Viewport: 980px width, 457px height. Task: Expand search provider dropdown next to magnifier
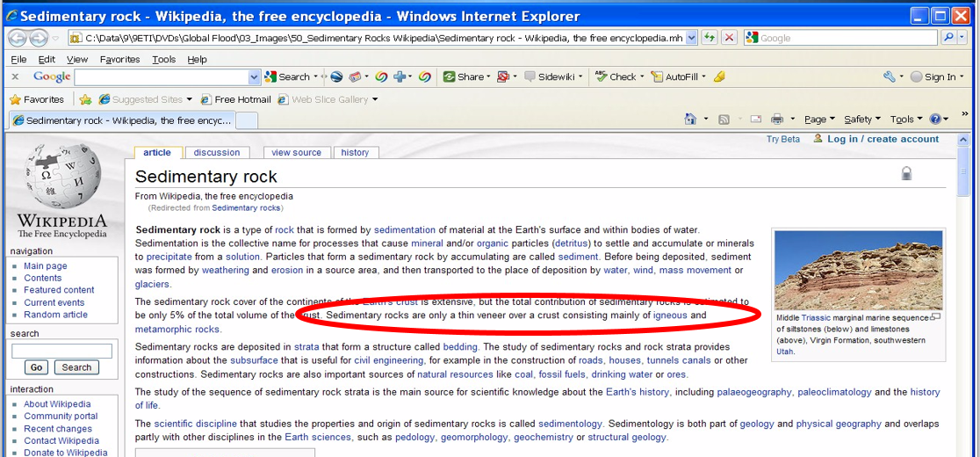pos(962,38)
